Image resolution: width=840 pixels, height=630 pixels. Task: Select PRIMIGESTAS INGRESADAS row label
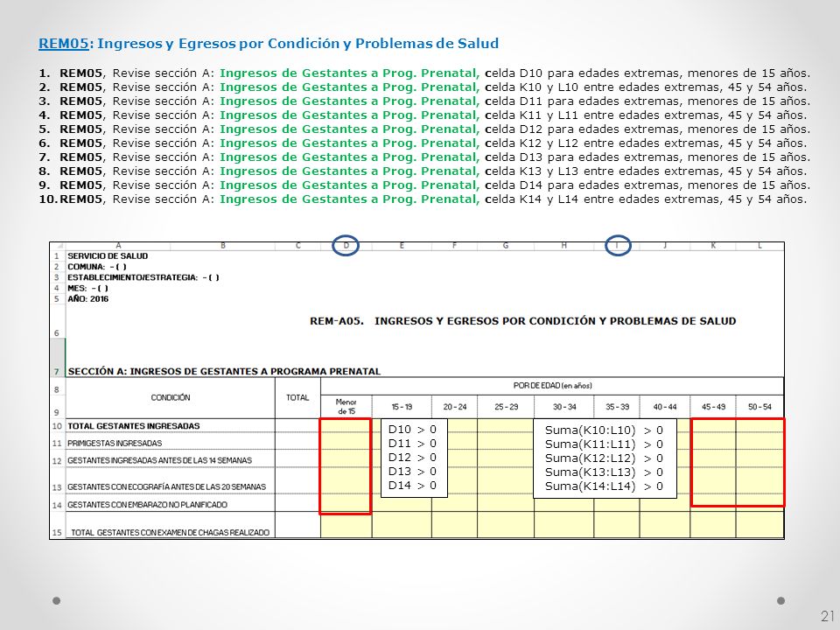[x=114, y=443]
